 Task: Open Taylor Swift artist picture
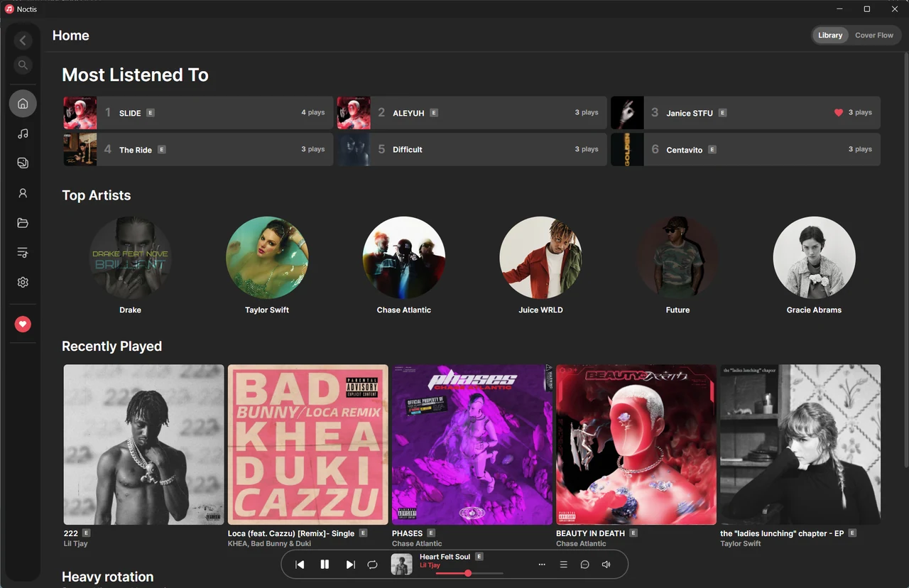tap(267, 258)
